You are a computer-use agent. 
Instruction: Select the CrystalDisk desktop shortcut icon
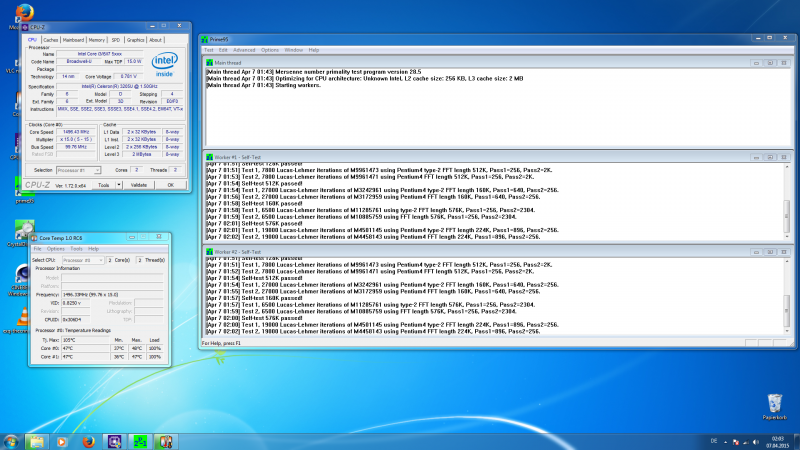[23, 230]
